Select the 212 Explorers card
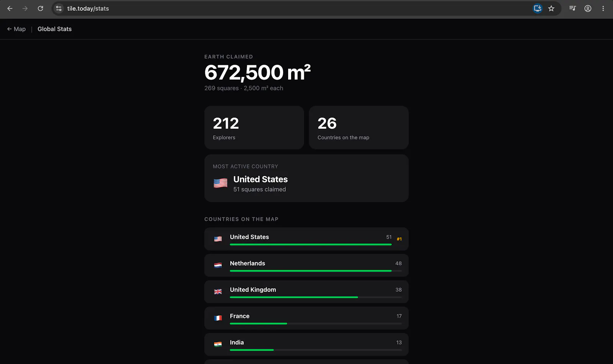Image resolution: width=613 pixels, height=364 pixels. pyautogui.click(x=254, y=127)
